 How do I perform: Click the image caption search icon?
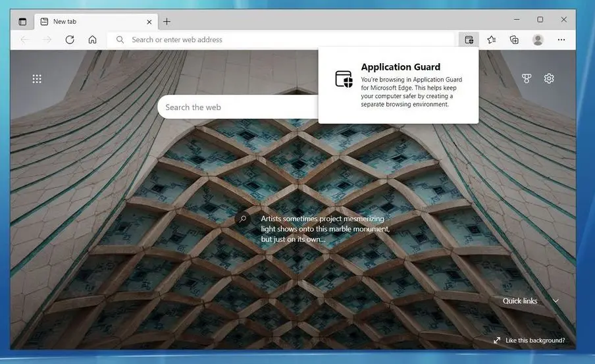pyautogui.click(x=243, y=219)
